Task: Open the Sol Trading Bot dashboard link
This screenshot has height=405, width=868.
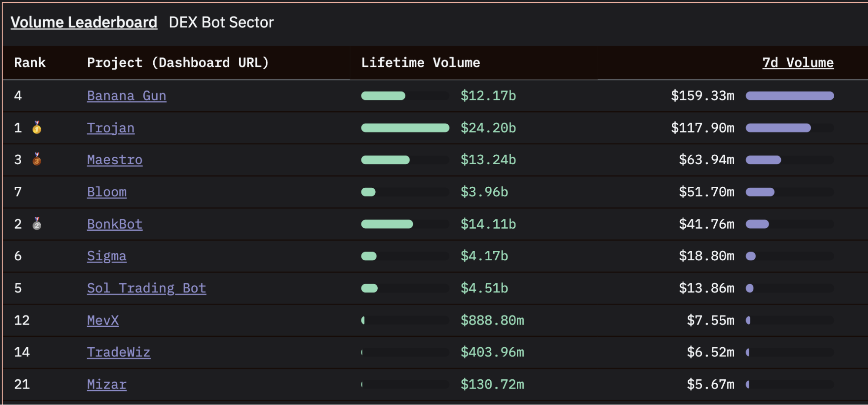Action: [x=147, y=288]
